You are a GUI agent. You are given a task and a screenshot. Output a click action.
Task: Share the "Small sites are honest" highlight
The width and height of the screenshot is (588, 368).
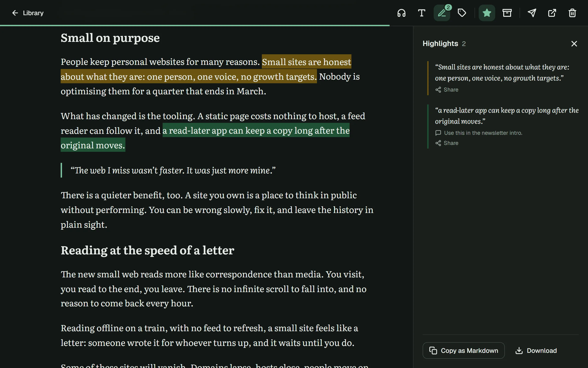click(447, 90)
